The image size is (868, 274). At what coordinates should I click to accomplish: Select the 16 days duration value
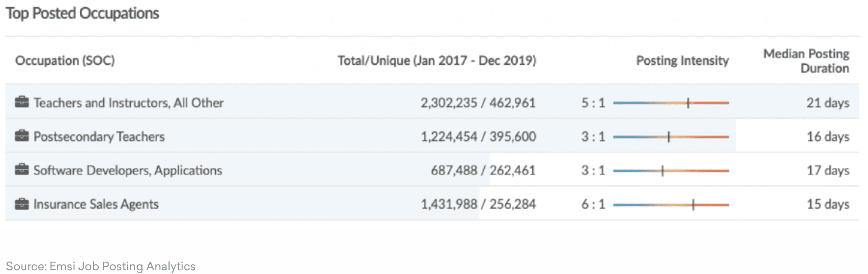pyautogui.click(x=828, y=136)
